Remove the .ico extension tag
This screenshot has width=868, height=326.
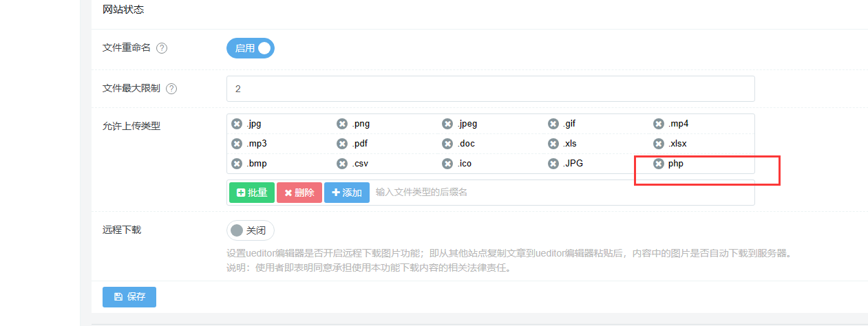pos(447,164)
